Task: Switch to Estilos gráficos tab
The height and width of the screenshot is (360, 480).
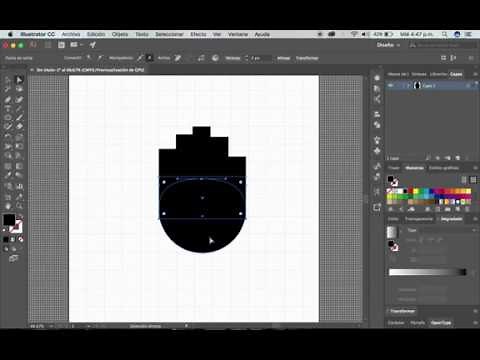Action: click(x=444, y=168)
